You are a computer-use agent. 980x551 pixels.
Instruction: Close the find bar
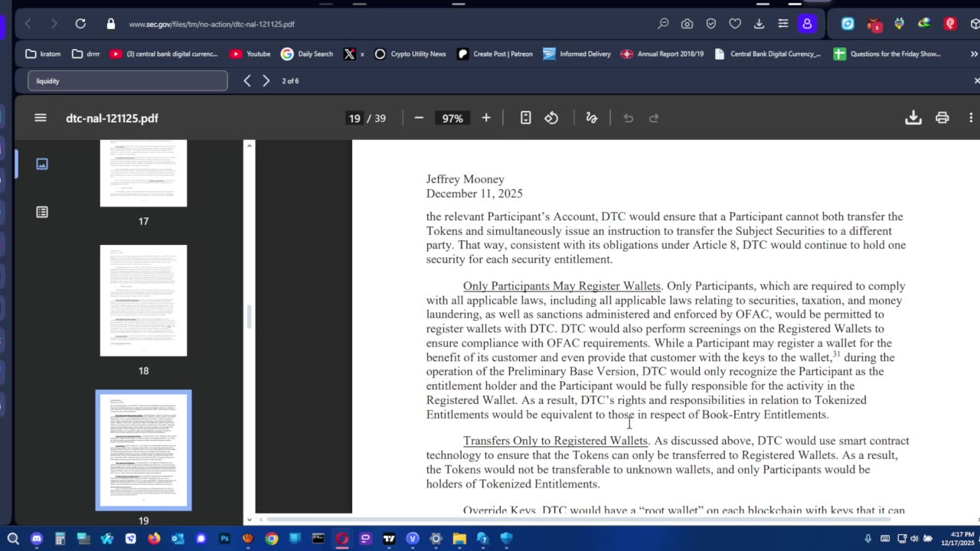(x=976, y=80)
